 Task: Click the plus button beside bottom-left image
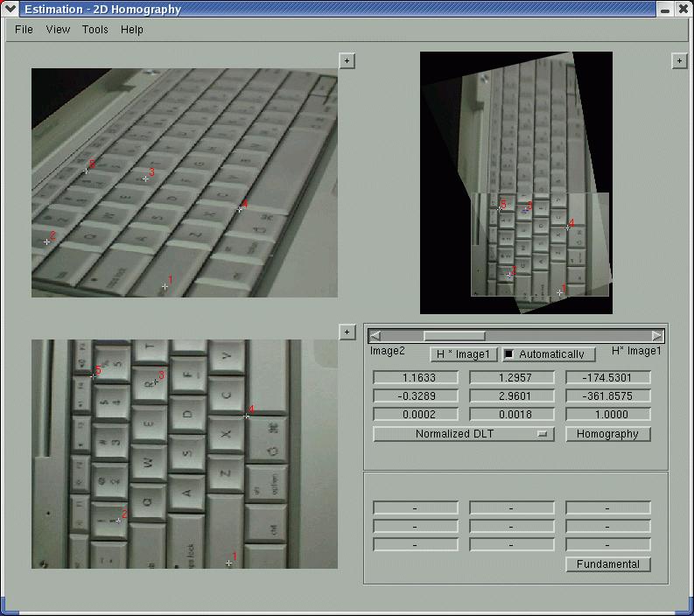pos(347,332)
